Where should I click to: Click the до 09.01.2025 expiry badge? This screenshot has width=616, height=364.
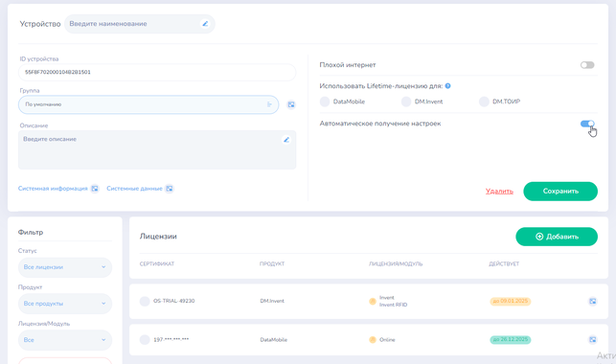(511, 301)
